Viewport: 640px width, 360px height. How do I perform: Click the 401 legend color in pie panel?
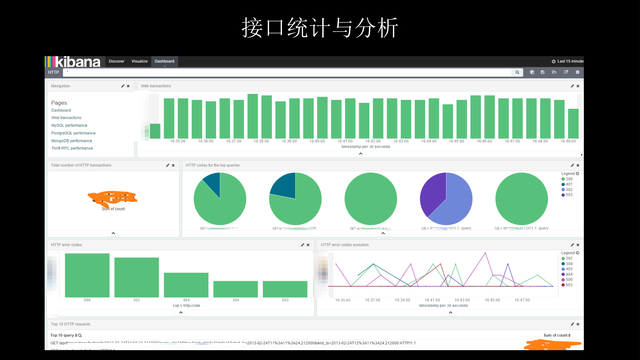point(563,184)
